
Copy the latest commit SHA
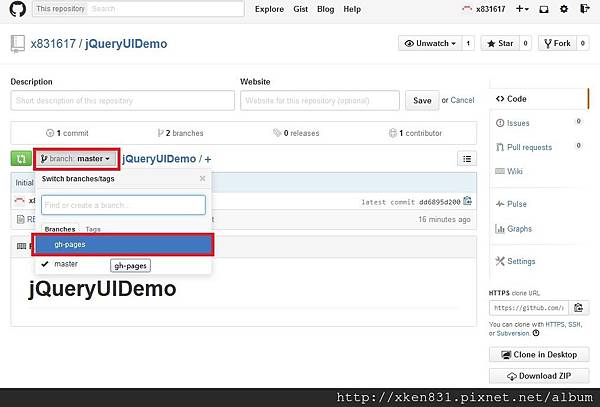467,201
